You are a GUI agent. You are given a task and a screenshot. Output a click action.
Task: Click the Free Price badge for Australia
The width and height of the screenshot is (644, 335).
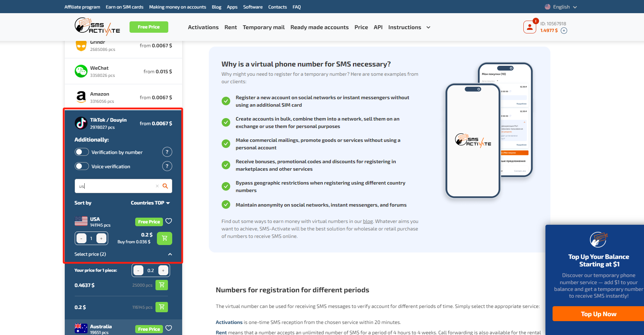(149, 329)
